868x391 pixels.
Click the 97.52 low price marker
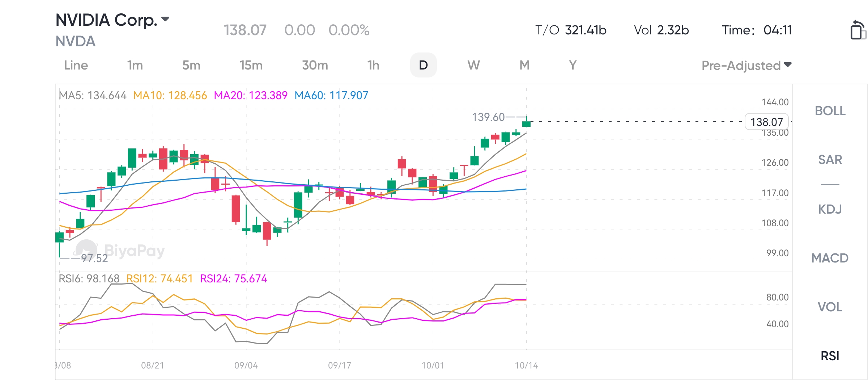pyautogui.click(x=94, y=258)
